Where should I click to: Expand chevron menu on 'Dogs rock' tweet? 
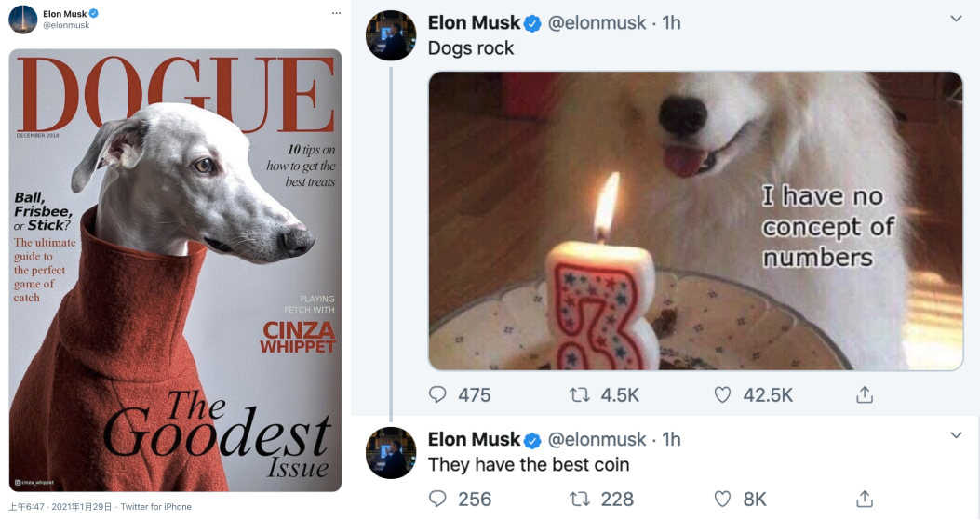pyautogui.click(x=956, y=19)
